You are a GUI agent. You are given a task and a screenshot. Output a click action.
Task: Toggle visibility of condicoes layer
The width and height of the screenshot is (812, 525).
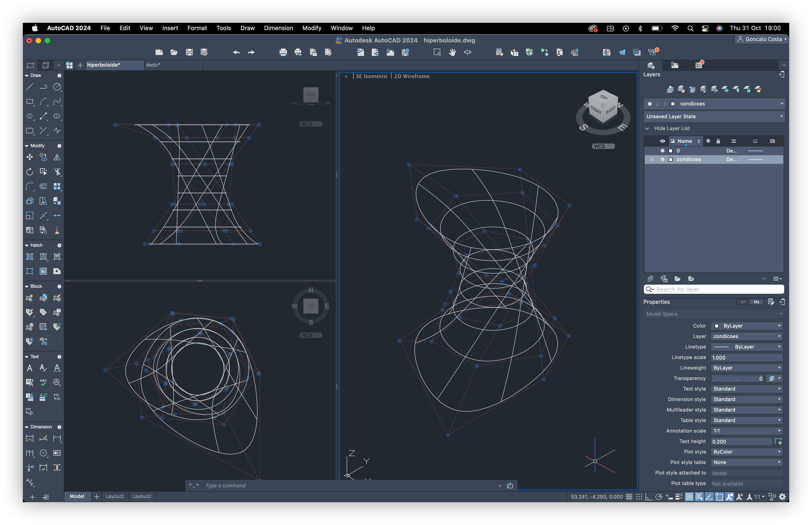[x=662, y=160]
